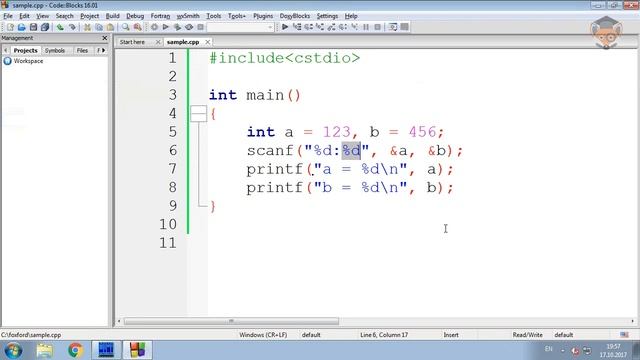Viewport: 640px width, 360px height.
Task: Click the Step out debug icon
Action: pos(331,27)
